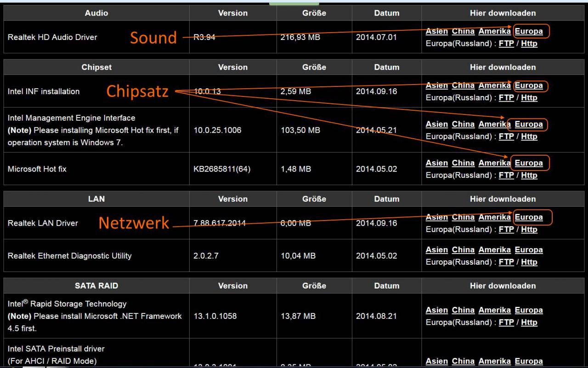Use Http link for Realtek HD Audio Driver

tap(529, 44)
